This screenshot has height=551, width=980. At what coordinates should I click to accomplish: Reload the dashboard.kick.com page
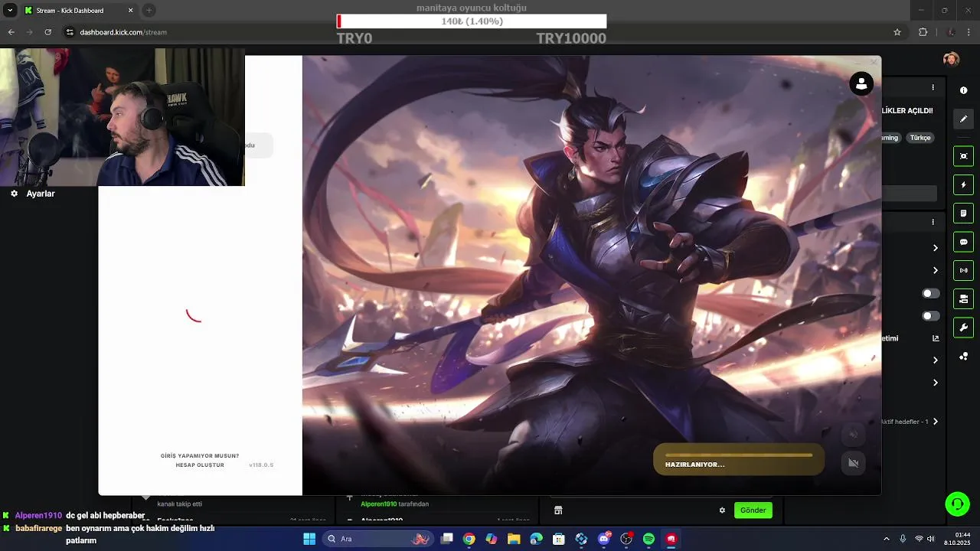[x=47, y=32]
